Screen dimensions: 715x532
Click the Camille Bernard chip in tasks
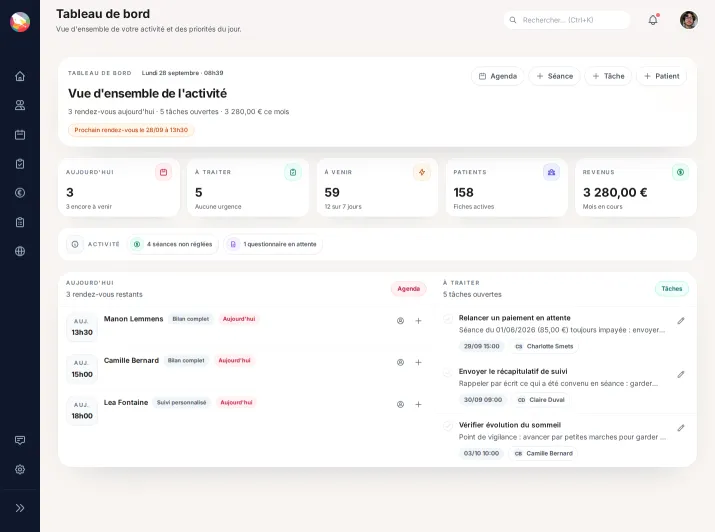pyautogui.click(x=543, y=453)
